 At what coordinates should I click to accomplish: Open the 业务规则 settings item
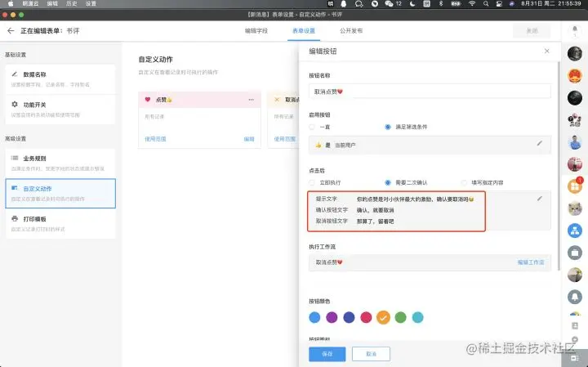coord(60,163)
